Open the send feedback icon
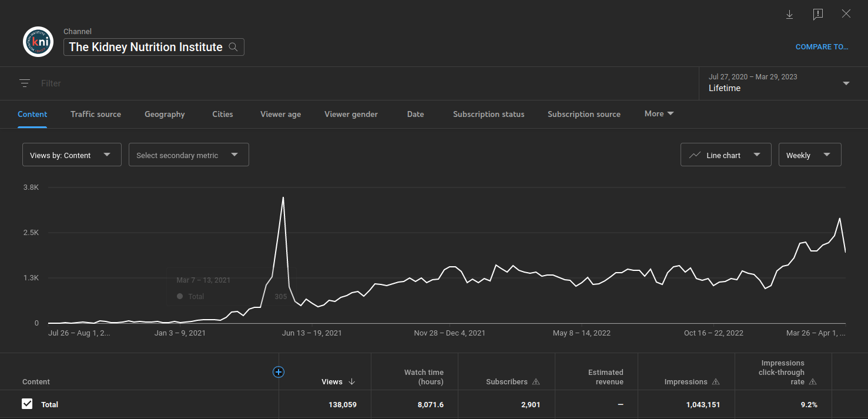The height and width of the screenshot is (419, 868). 817,14
